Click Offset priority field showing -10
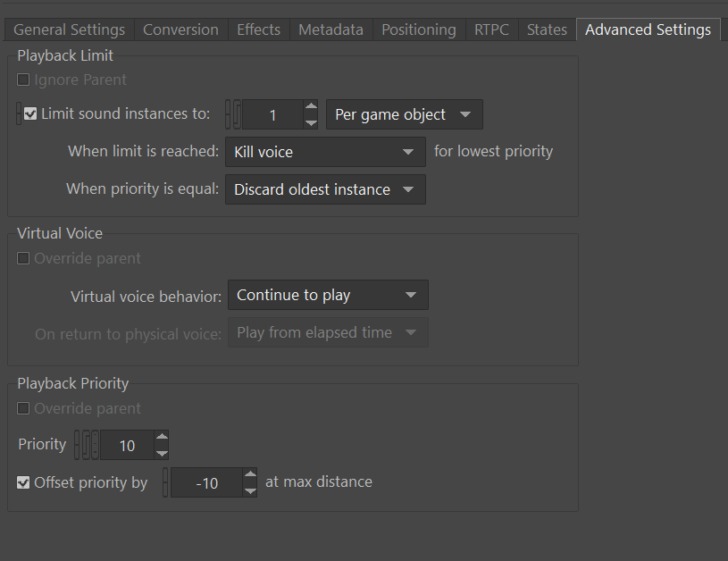The height and width of the screenshot is (561, 728). click(x=206, y=483)
